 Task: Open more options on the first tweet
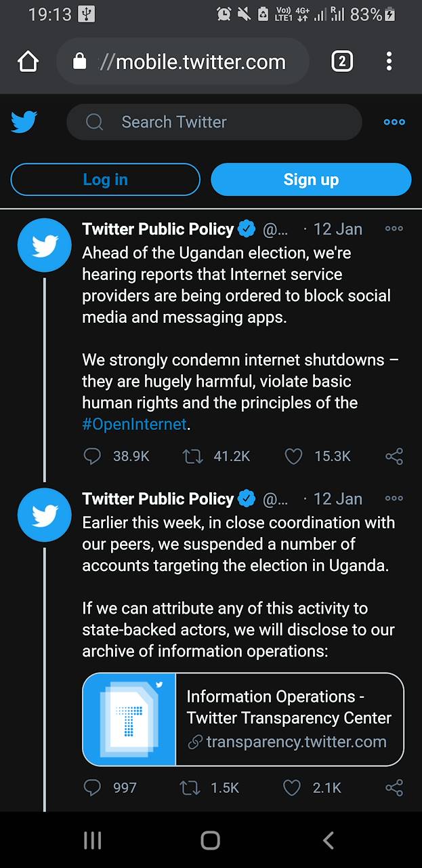(x=394, y=229)
